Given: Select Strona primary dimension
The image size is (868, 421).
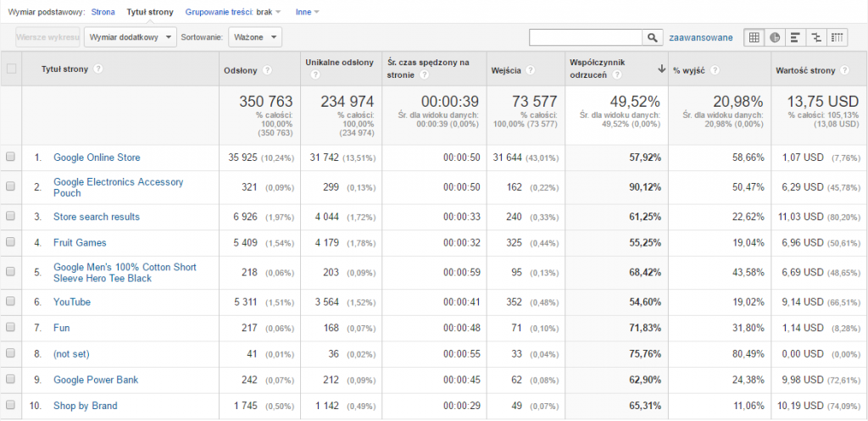Looking at the screenshot, I should pyautogui.click(x=103, y=12).
